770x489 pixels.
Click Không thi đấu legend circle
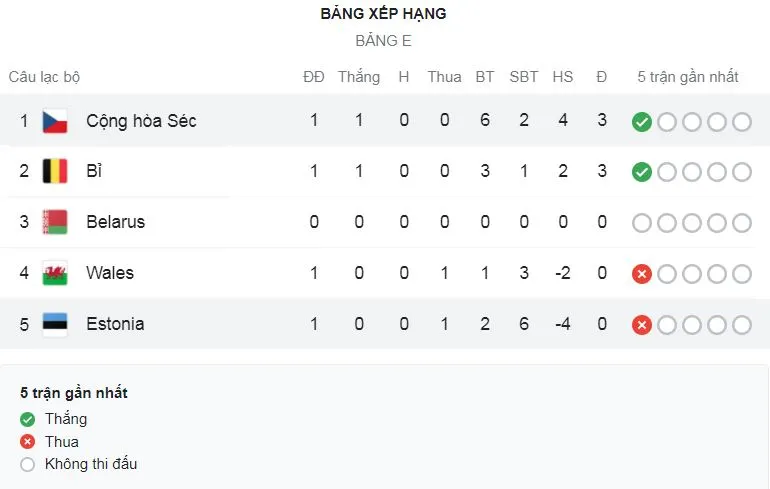pos(27,465)
